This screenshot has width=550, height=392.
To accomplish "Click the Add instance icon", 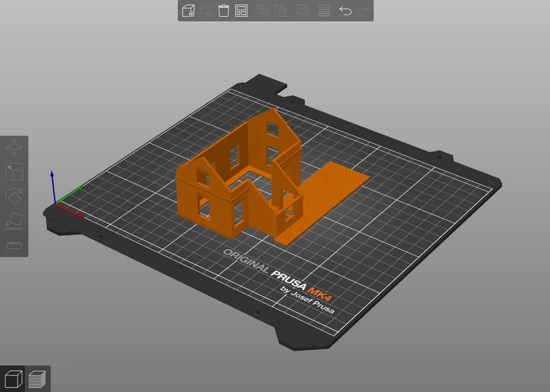I will point(302,11).
